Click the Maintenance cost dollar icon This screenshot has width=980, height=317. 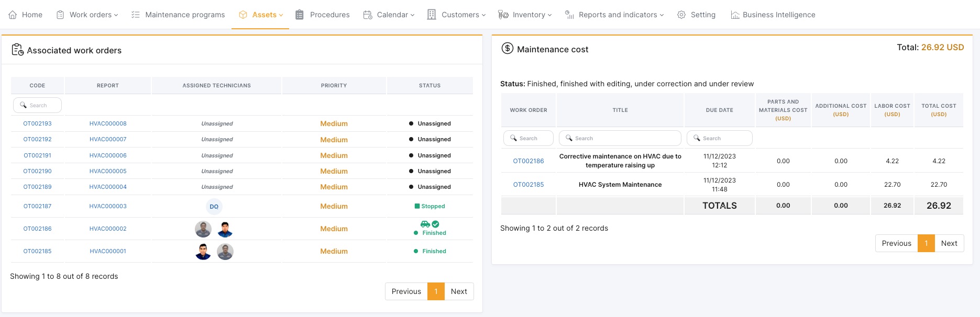tap(508, 49)
